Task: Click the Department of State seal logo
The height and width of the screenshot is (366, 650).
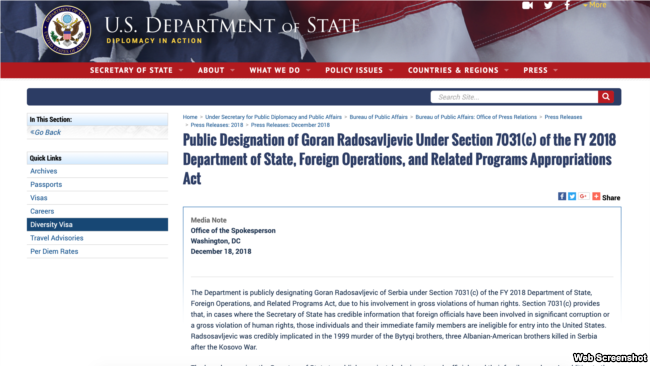Action: tap(66, 30)
